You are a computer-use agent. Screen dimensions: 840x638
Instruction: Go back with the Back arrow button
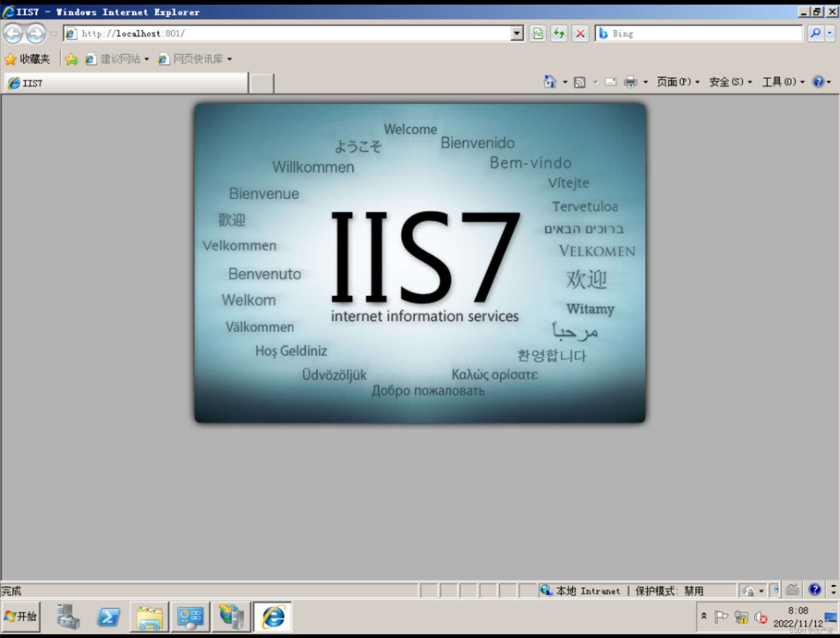pyautogui.click(x=13, y=33)
